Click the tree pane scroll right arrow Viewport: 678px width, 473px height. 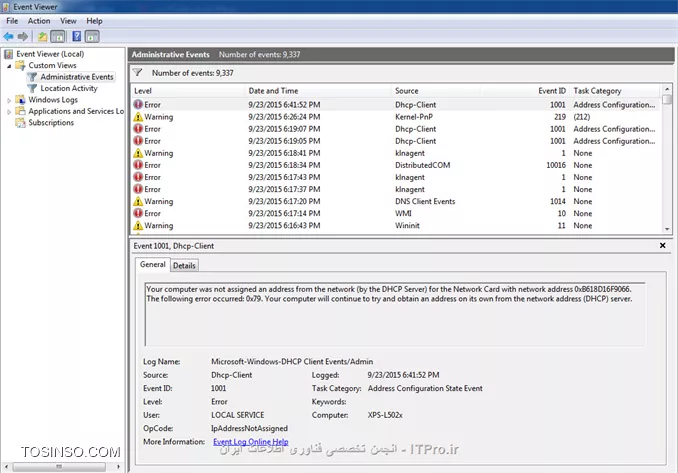[x=118, y=467]
